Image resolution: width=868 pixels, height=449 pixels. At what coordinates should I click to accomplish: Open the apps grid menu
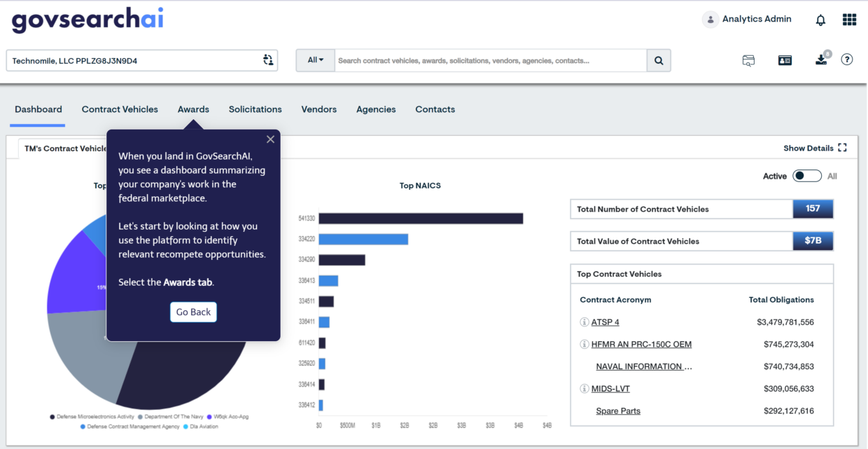click(x=849, y=20)
